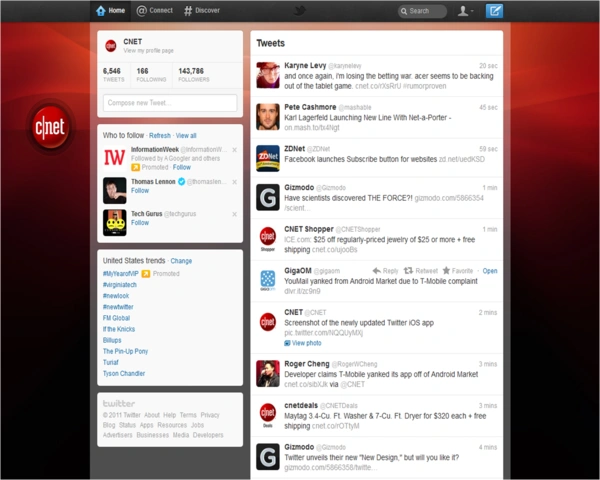The height and width of the screenshot is (480, 600).
Task: Open the 166 Following count
Action: pyautogui.click(x=151, y=74)
